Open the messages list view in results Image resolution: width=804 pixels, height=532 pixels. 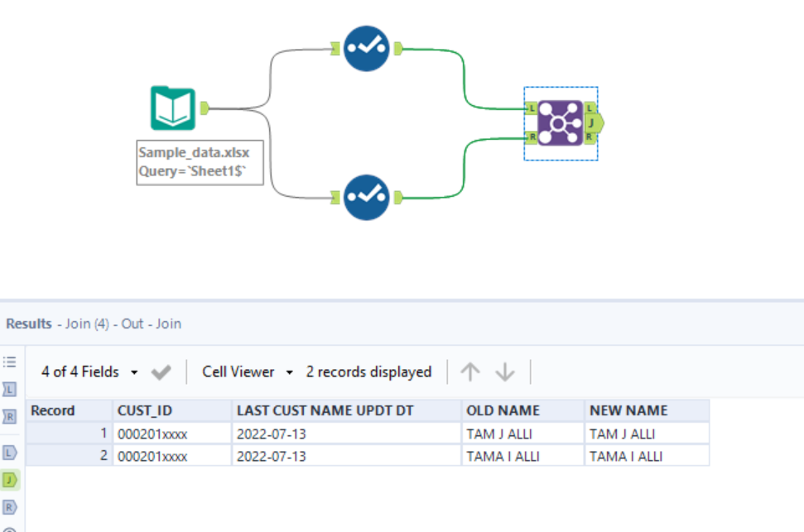point(11,362)
